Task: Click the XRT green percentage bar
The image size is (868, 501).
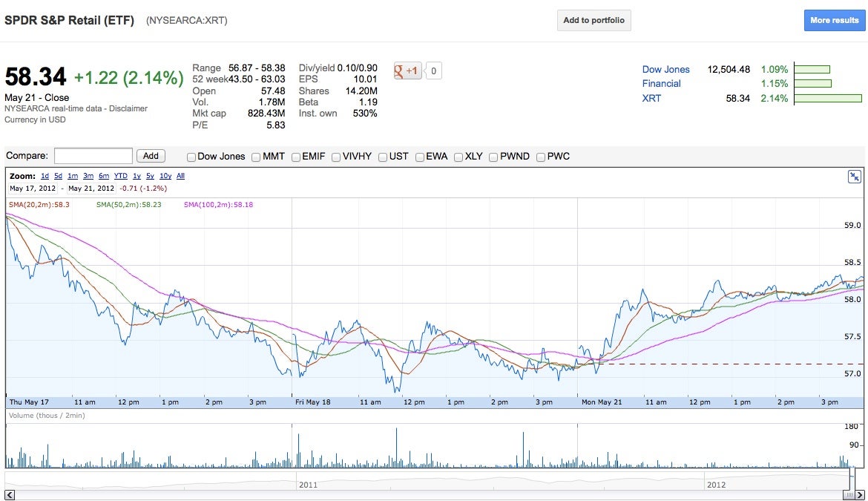Action: point(828,99)
